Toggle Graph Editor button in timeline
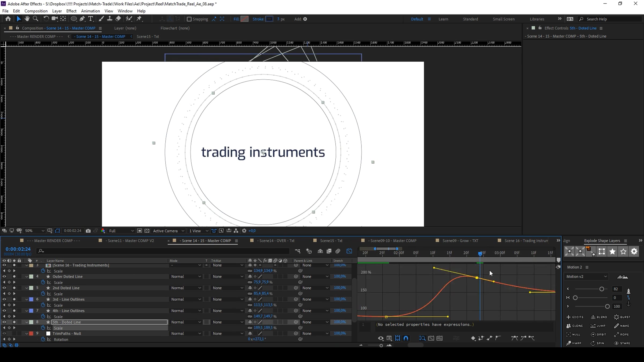644x362 pixels. point(349,251)
